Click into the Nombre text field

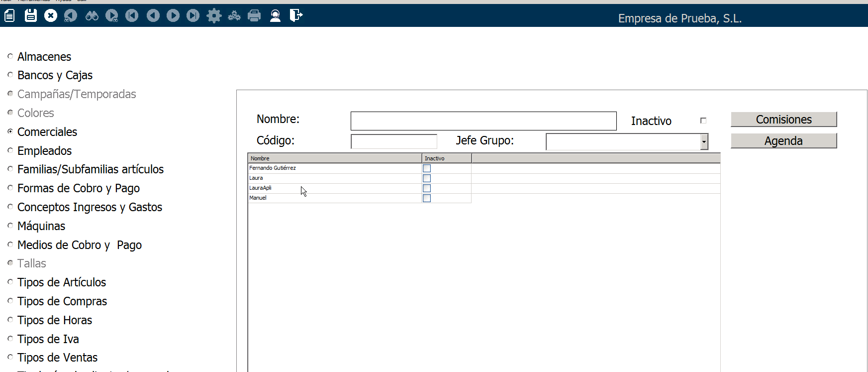(483, 121)
